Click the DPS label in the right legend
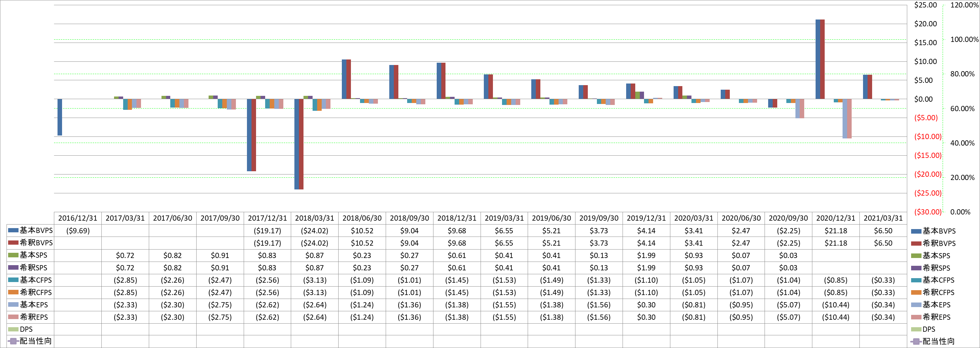Image resolution: width=980 pixels, height=348 pixels. click(929, 329)
